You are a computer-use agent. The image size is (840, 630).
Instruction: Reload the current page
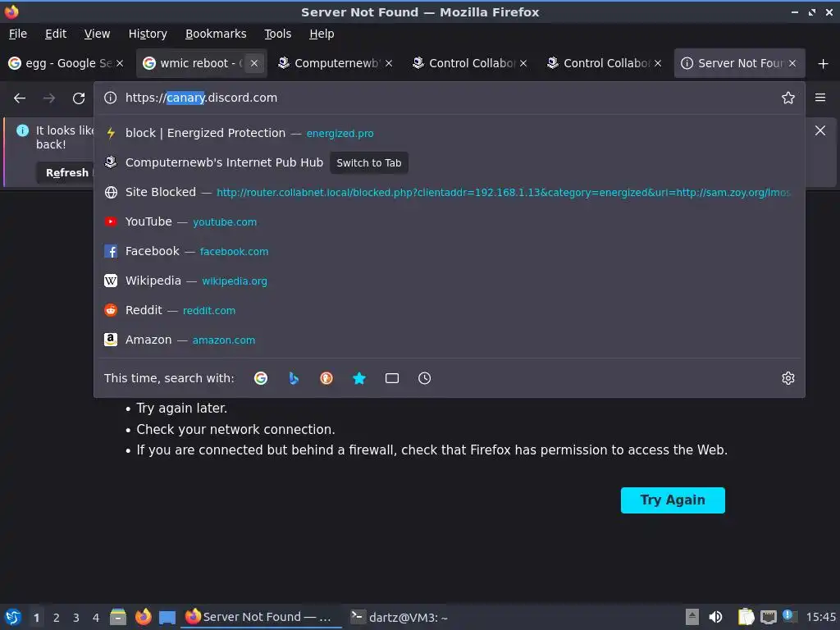coord(79,98)
